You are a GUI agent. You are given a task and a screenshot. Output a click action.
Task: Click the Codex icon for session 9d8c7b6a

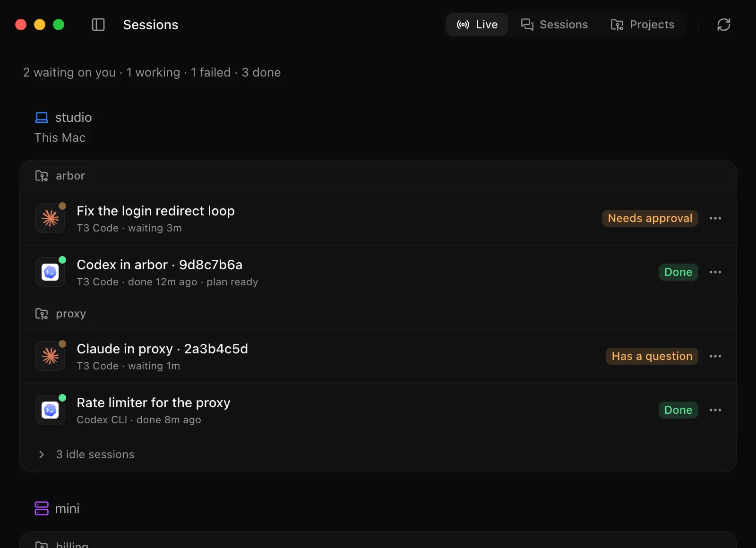click(50, 272)
